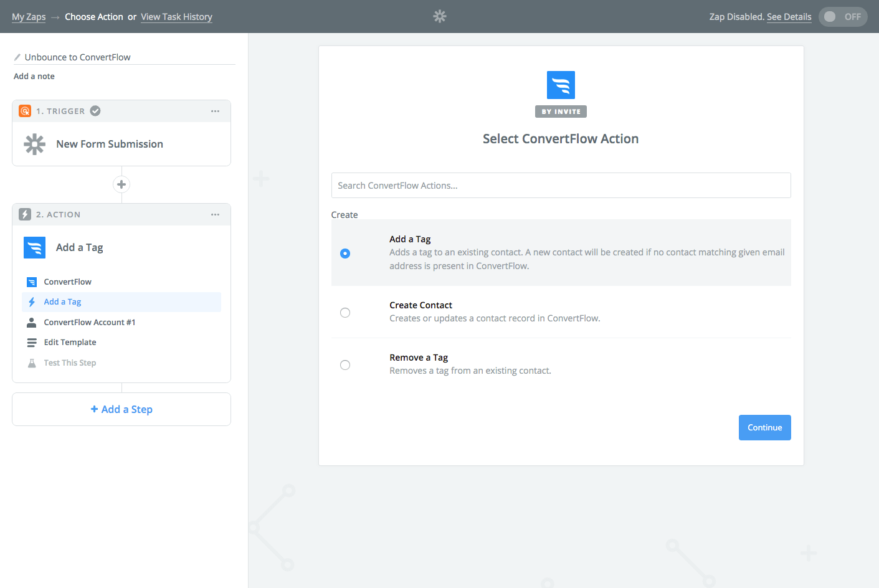Click the Create Contact option title
The image size is (879, 588).
tap(420, 305)
